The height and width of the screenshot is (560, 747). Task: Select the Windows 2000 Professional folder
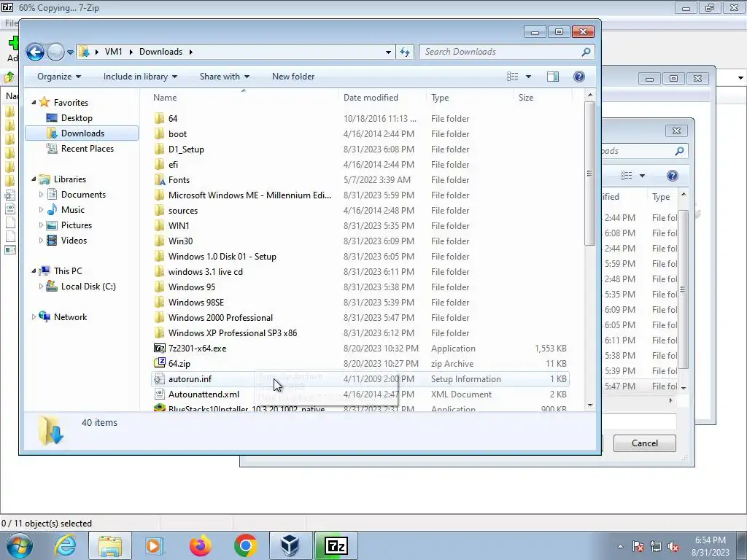(220, 318)
